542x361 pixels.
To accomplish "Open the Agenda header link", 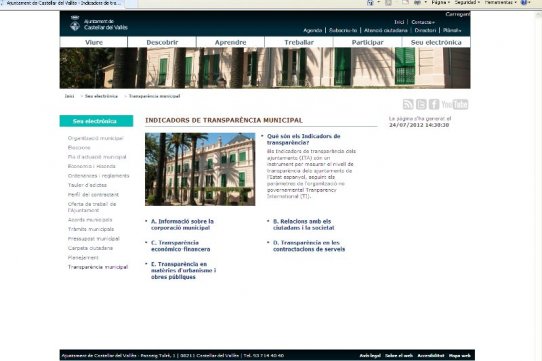I will (x=312, y=30).
